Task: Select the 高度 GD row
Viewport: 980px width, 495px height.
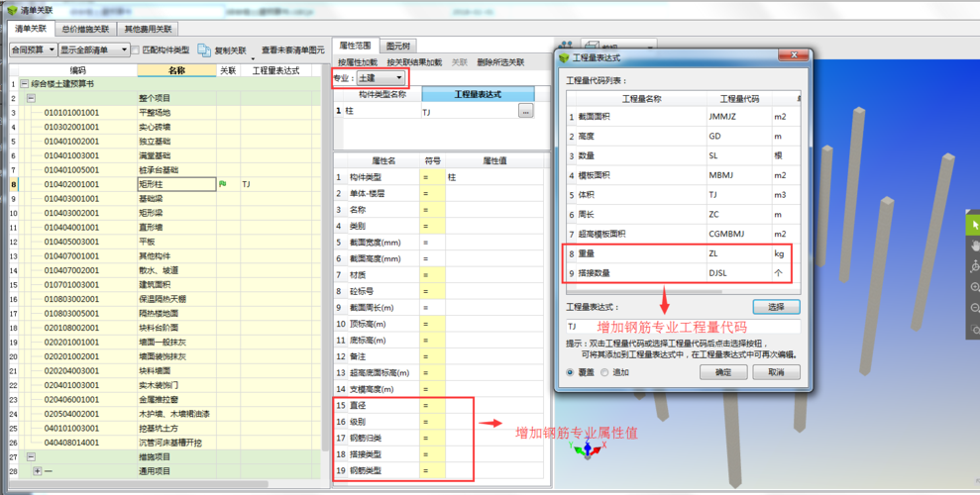Action: (683, 136)
